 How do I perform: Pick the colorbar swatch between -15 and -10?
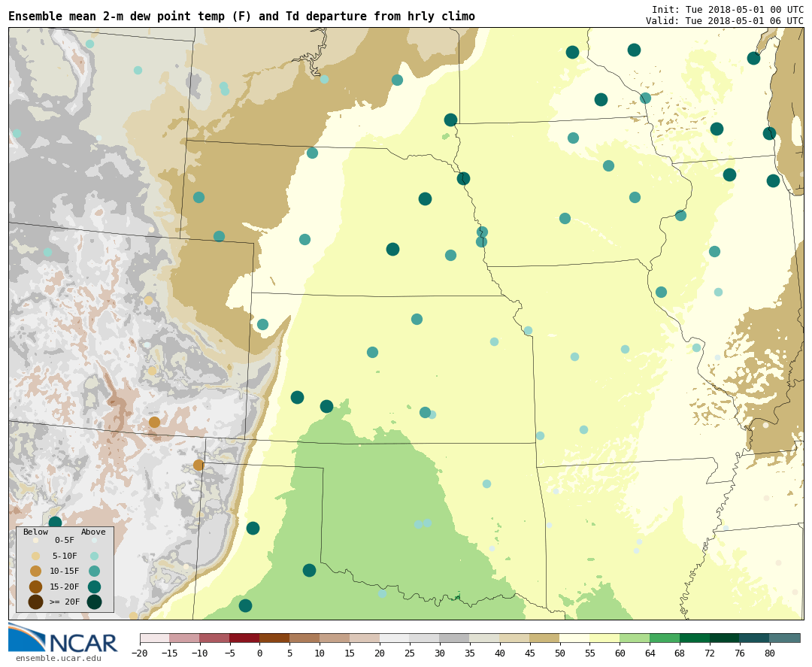[x=184, y=638]
